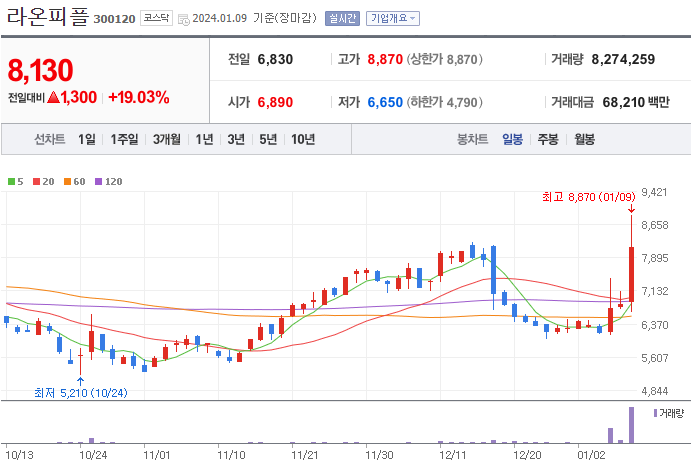The width and height of the screenshot is (691, 475).
Task: Click the calendar date icon next to 2024.01.09
Action: [183, 19]
